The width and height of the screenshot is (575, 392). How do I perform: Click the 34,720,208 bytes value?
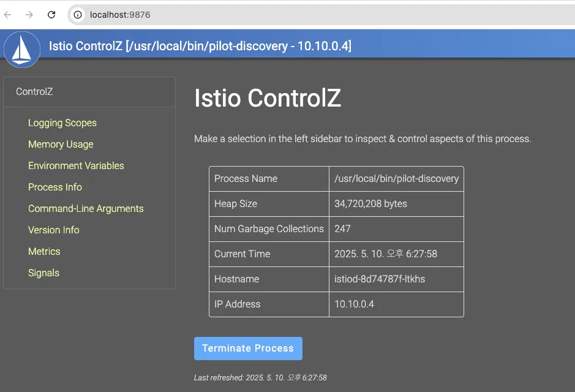[x=396, y=203]
